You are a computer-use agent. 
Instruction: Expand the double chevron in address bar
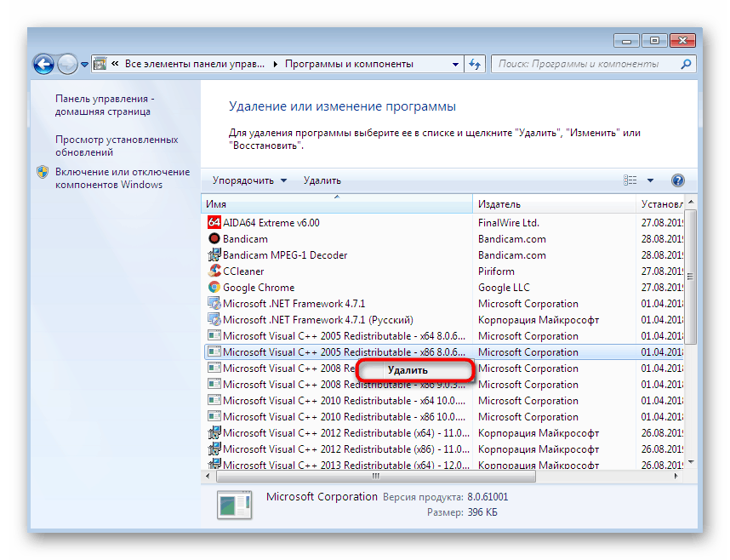[x=115, y=63]
